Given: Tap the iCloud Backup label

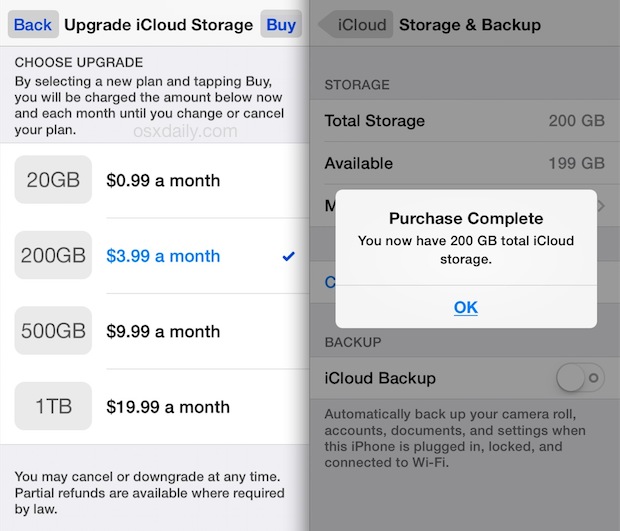Looking at the screenshot, I should point(380,379).
